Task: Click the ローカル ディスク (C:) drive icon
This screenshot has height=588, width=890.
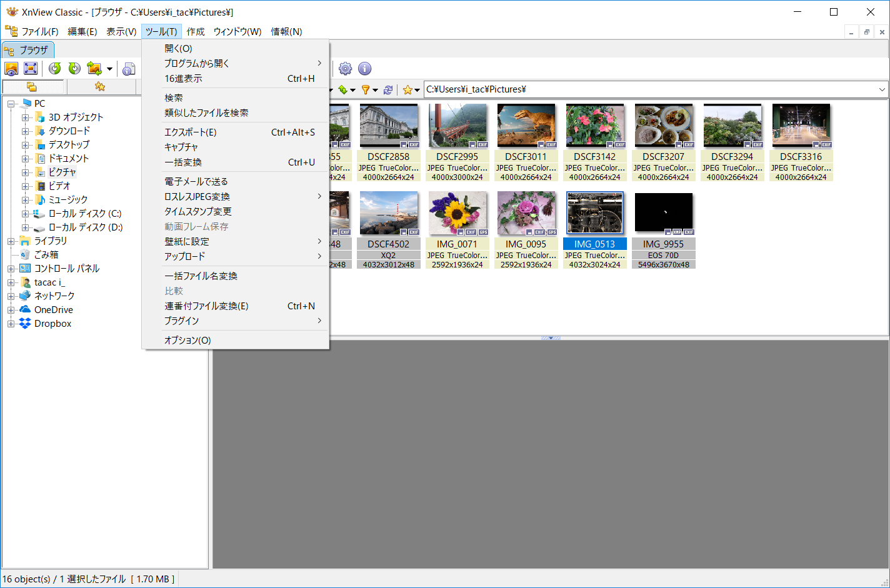Action: point(39,213)
